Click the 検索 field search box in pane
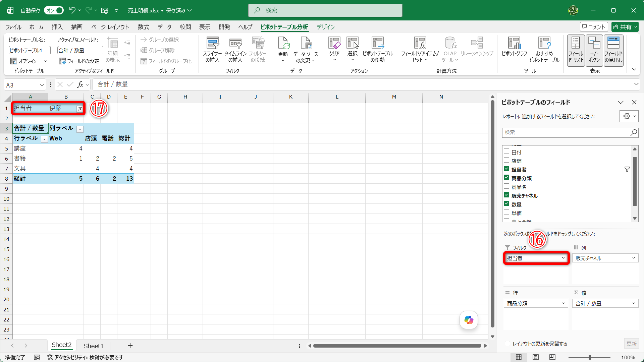The image size is (644, 362). [x=570, y=132]
